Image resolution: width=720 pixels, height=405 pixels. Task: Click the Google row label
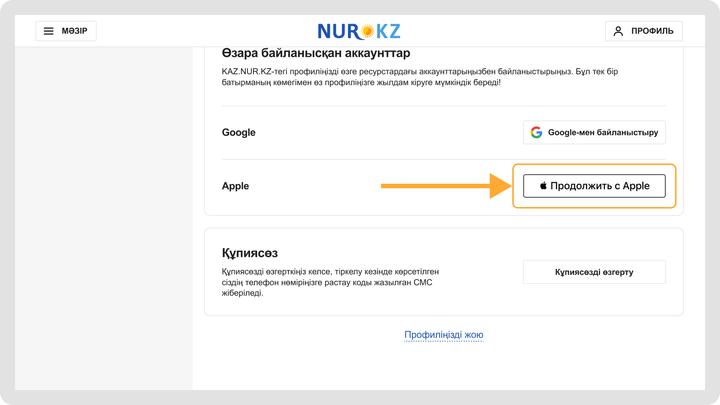(x=238, y=132)
